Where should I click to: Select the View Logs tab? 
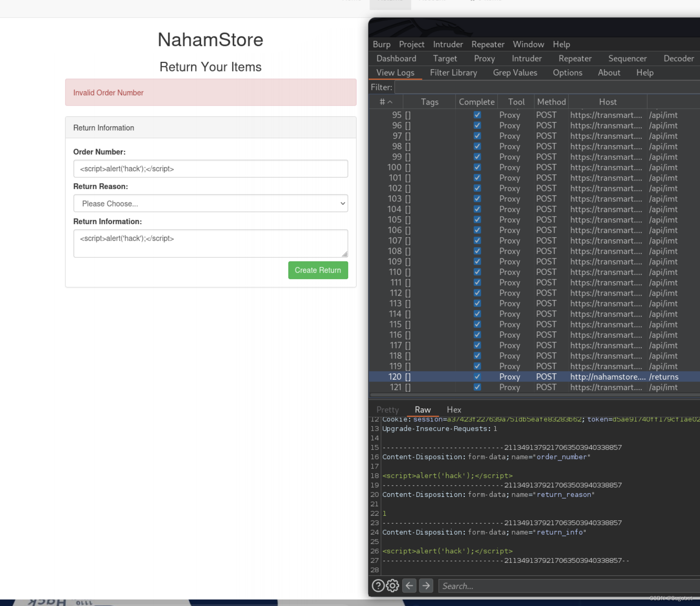coord(395,73)
